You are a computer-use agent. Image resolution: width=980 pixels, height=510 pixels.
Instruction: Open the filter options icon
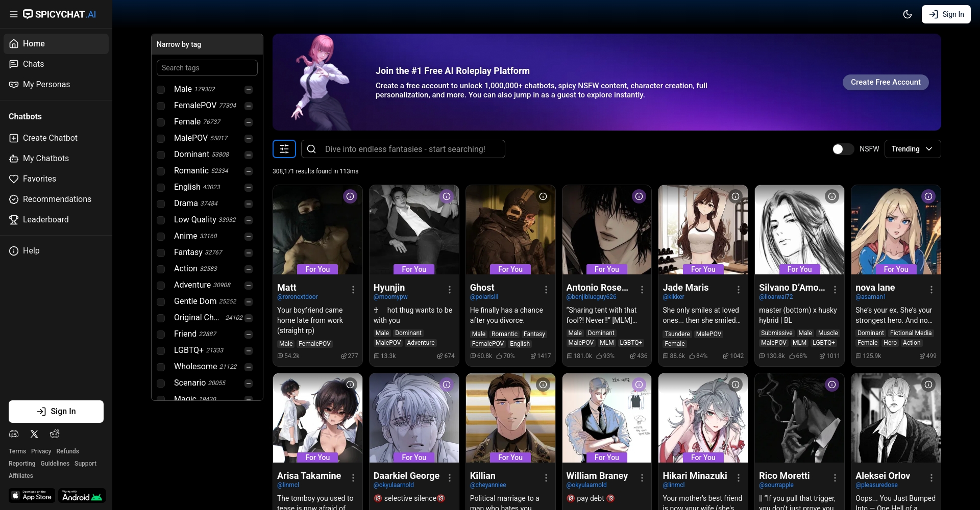click(284, 149)
